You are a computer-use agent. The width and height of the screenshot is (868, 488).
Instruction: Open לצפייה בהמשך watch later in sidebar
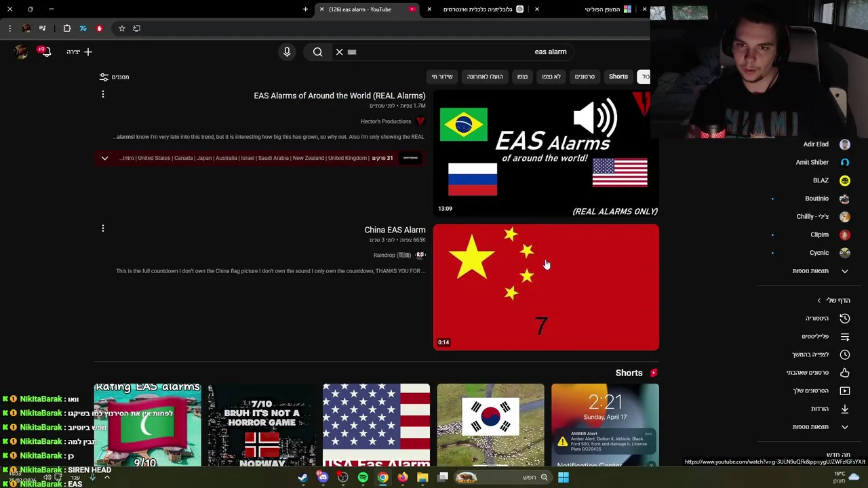pyautogui.click(x=810, y=354)
